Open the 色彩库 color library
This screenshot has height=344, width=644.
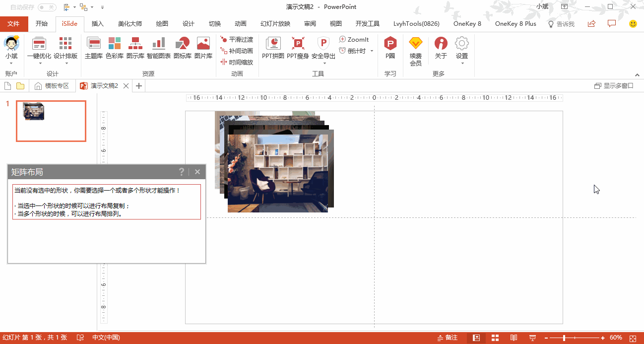point(115,48)
